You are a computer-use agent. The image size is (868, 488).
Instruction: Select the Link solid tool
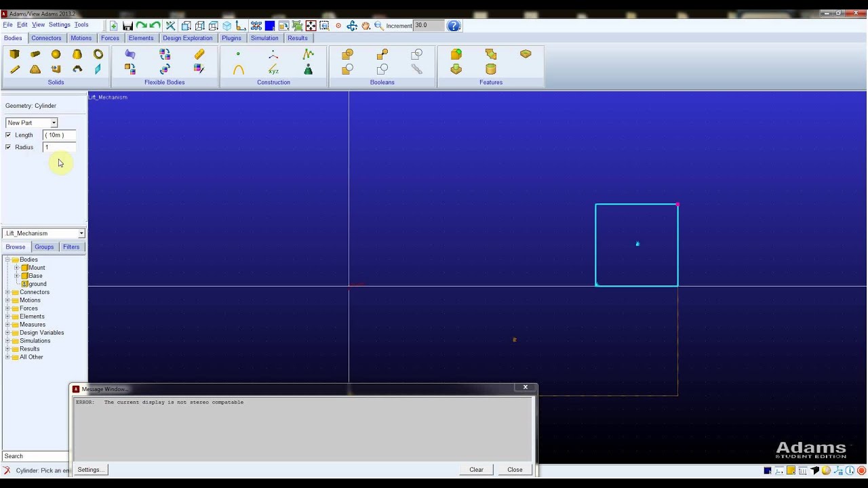(14, 69)
